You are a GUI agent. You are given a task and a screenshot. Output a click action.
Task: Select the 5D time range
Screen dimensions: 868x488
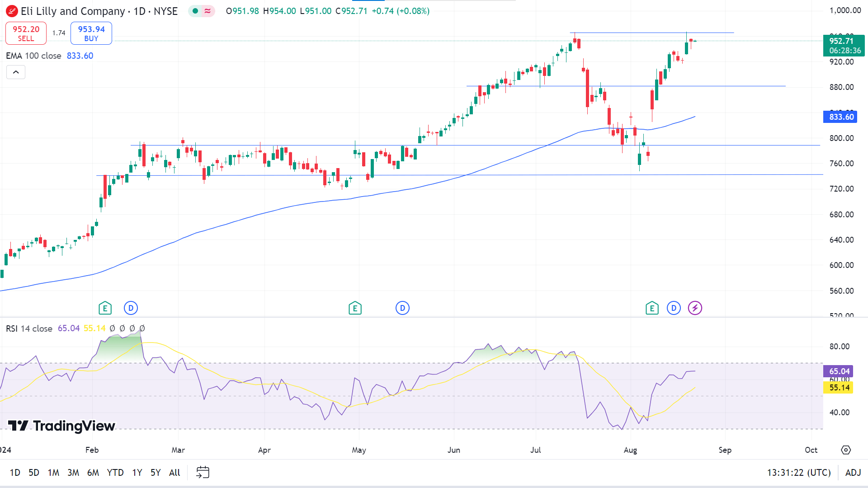(x=34, y=473)
